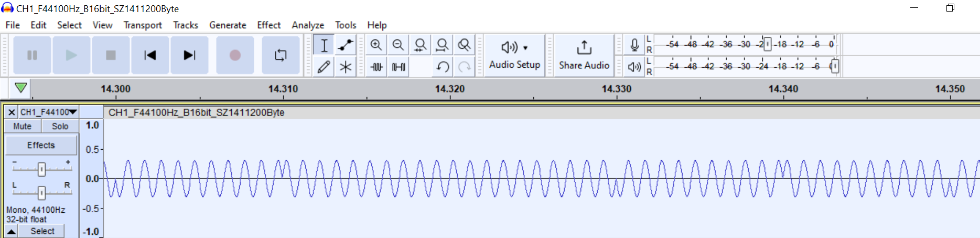Trim audio outside selection icon

coord(376,67)
